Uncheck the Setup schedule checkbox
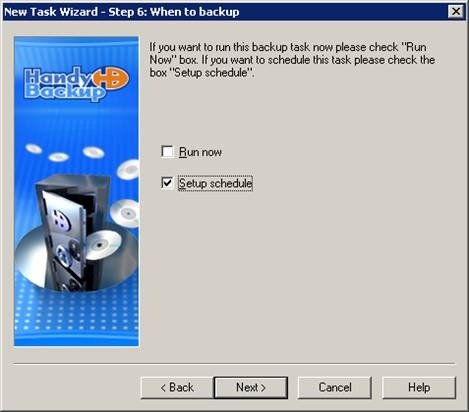Image resolution: width=469 pixels, height=412 pixels. [x=167, y=183]
